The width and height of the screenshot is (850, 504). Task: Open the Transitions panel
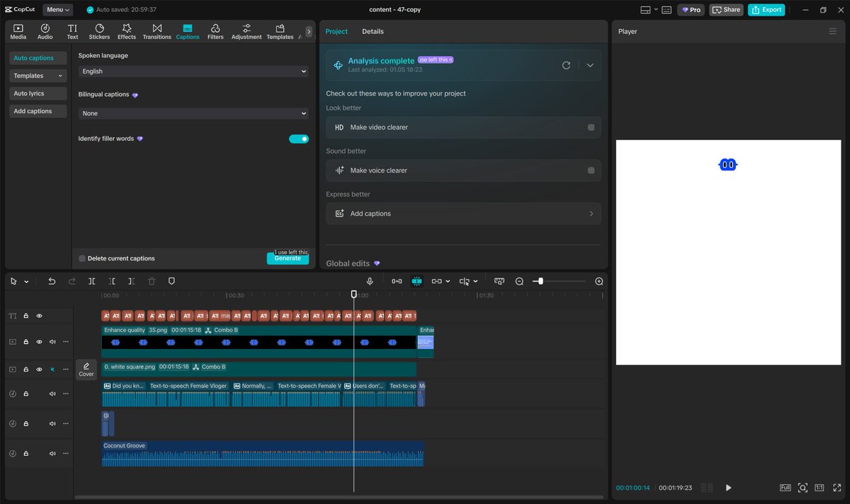click(157, 32)
